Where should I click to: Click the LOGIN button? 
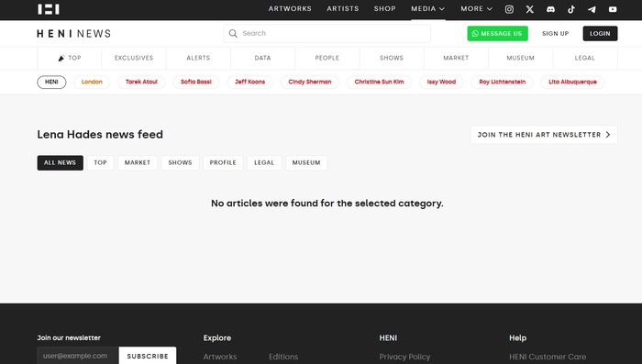pos(600,34)
